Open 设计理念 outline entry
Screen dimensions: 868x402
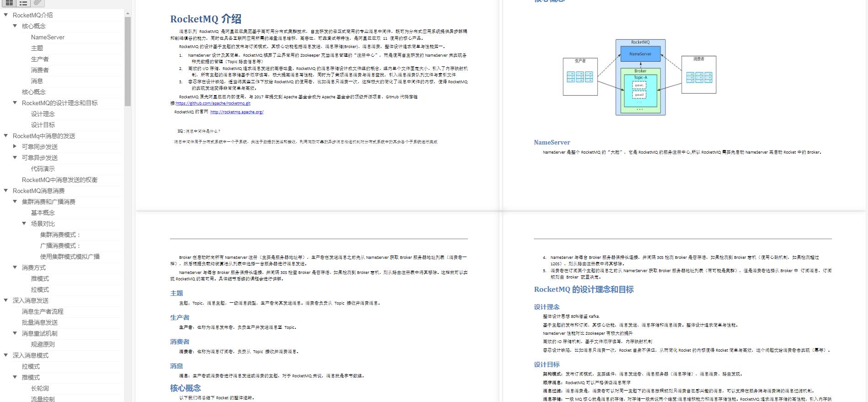pos(43,114)
